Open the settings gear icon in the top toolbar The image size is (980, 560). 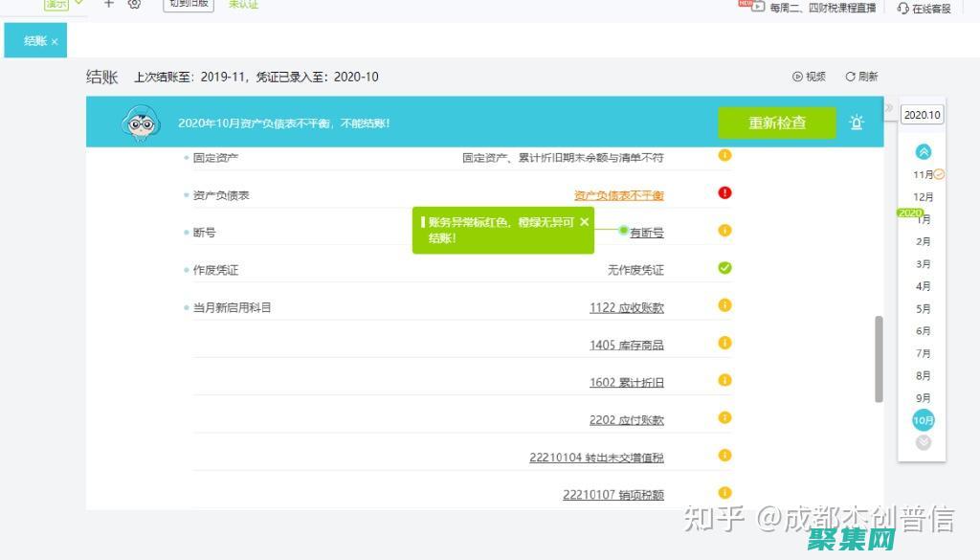134,4
